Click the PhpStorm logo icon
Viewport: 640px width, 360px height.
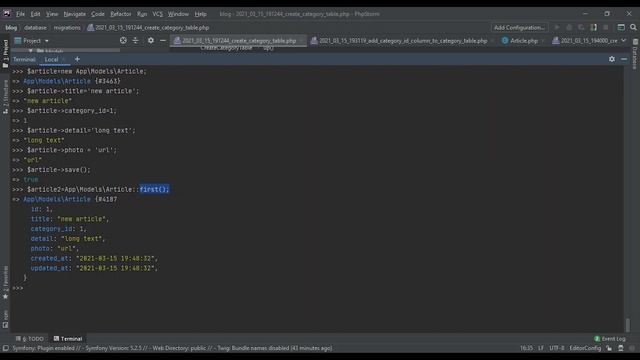click(x=7, y=14)
